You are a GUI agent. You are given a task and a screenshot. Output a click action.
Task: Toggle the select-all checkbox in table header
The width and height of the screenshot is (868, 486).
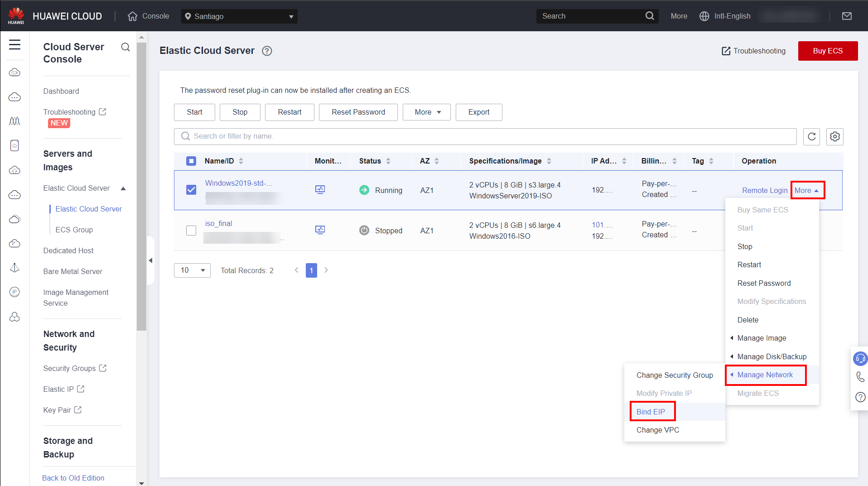[x=191, y=161]
